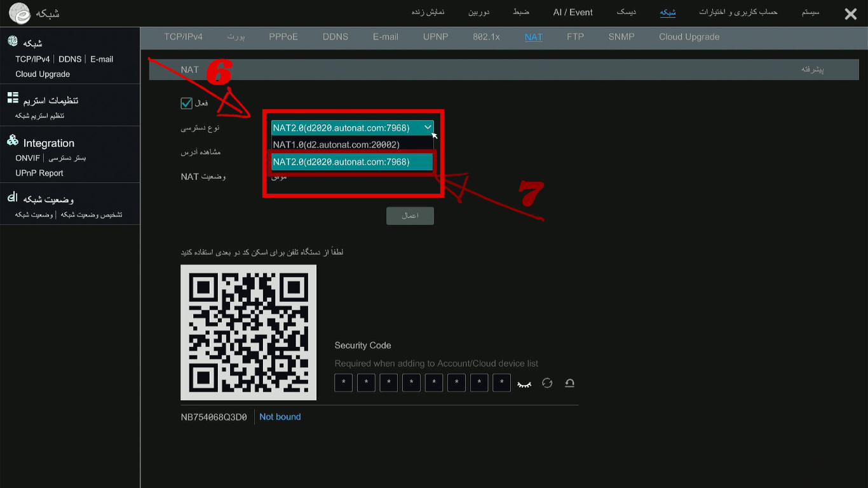This screenshot has width=868, height=488.
Task: Click the Not bound link
Action: pyautogui.click(x=280, y=417)
